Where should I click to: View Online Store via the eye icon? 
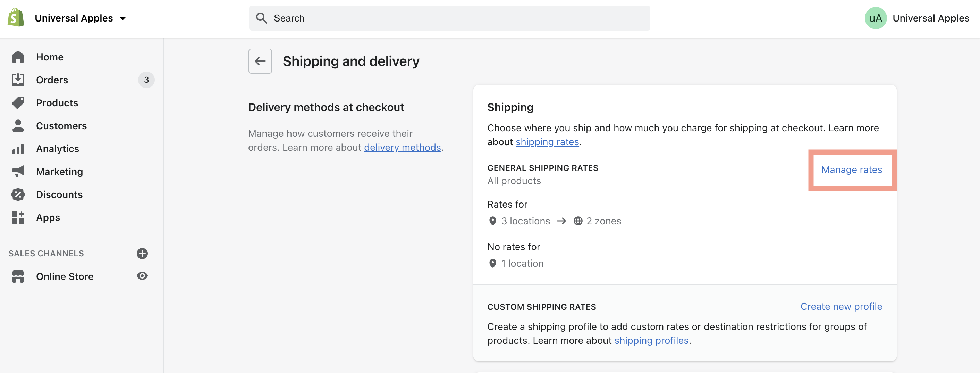click(142, 276)
